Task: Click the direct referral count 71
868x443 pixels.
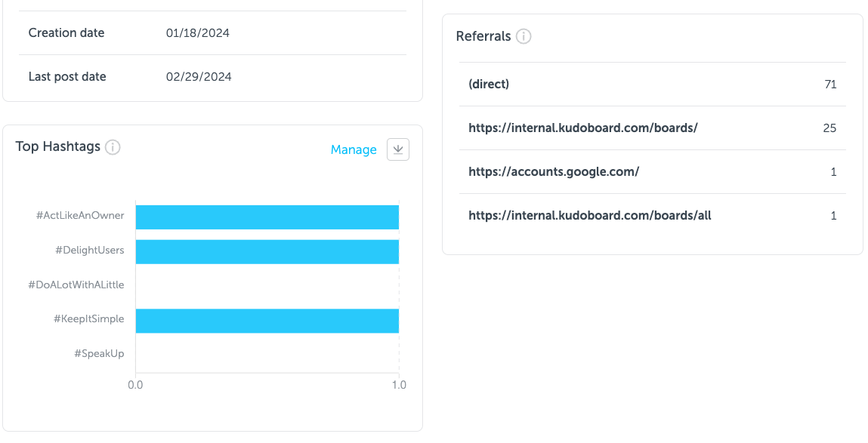Action: [829, 84]
